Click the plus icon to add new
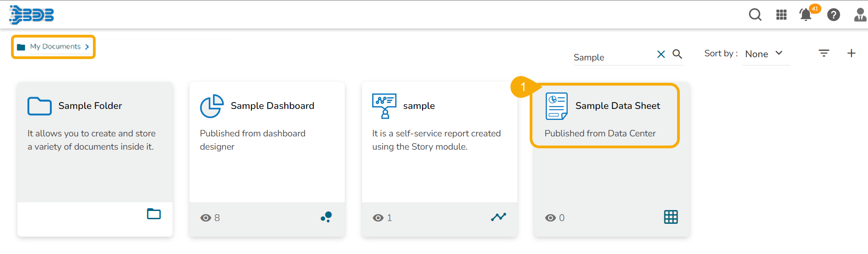868x254 pixels. (851, 54)
